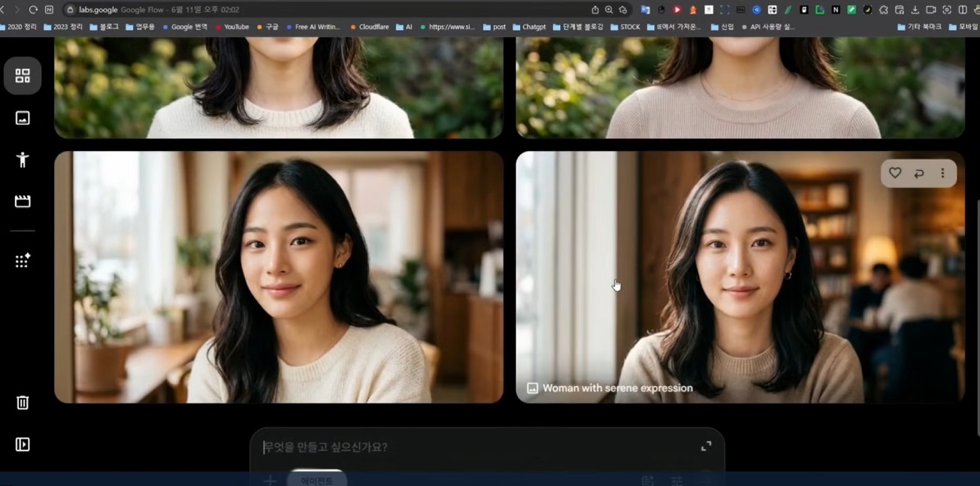
Task: Open the Google Translate extension icon
Action: click(646, 10)
